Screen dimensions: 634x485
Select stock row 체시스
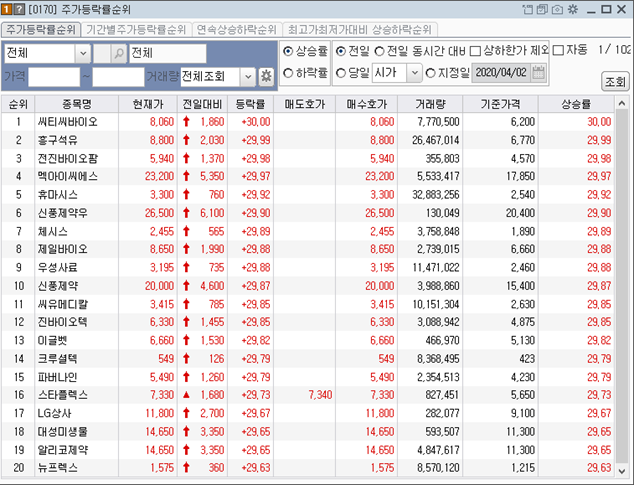pos(308,231)
